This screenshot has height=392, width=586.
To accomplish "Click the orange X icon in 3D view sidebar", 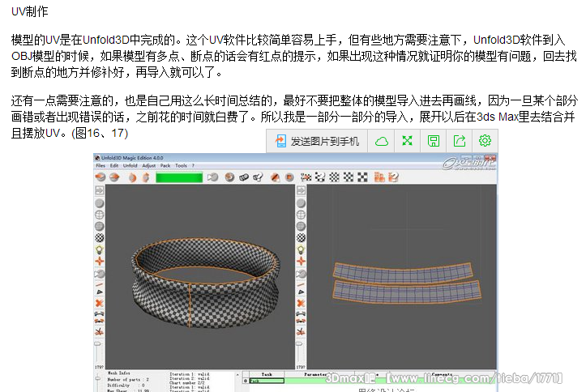I will coord(99,303).
